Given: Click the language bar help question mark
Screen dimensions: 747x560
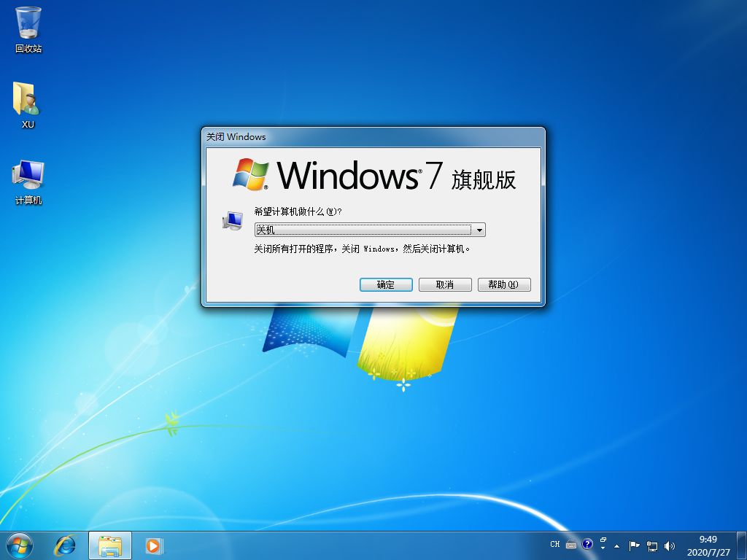Looking at the screenshot, I should click(587, 544).
